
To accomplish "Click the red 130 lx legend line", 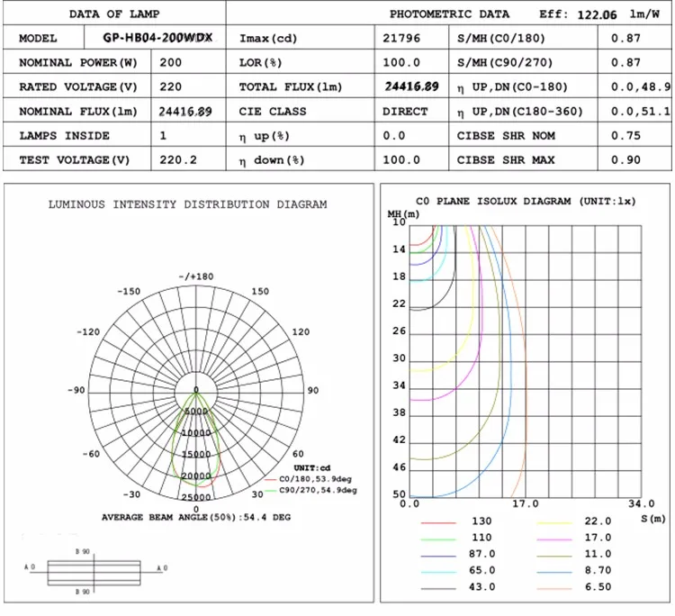I will point(438,523).
